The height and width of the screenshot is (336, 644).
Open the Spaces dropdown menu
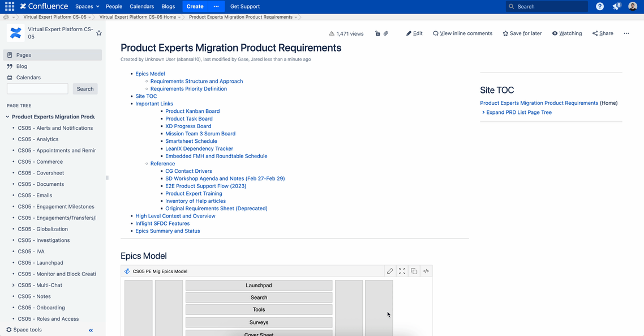(x=87, y=6)
